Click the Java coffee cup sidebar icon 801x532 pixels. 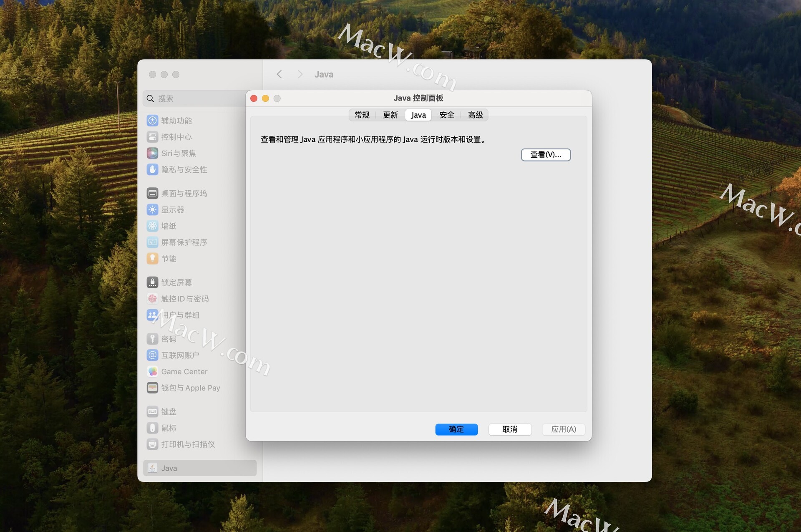(152, 468)
